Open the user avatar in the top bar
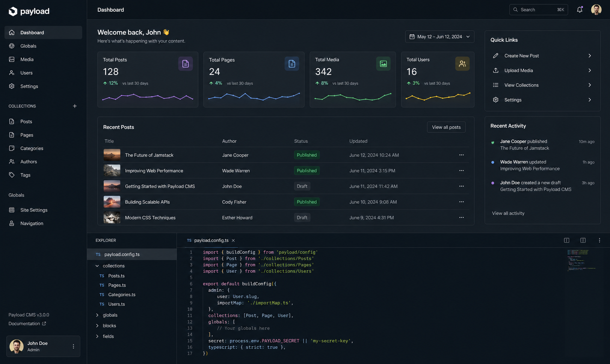The image size is (610, 364). point(596,10)
